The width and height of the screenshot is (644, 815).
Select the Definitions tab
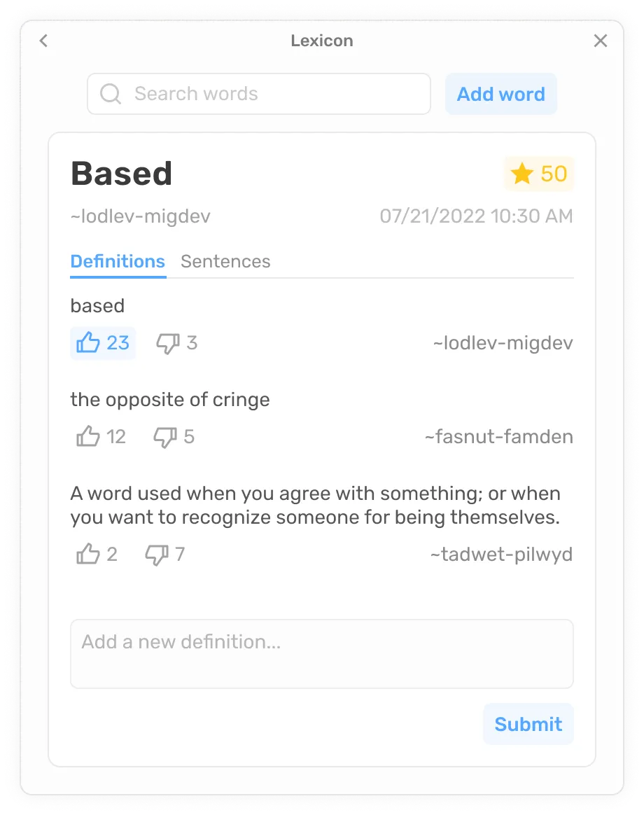[118, 262]
